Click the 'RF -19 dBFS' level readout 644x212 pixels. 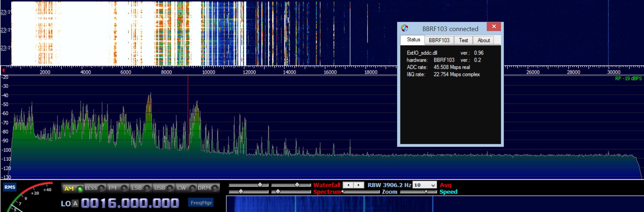628,78
